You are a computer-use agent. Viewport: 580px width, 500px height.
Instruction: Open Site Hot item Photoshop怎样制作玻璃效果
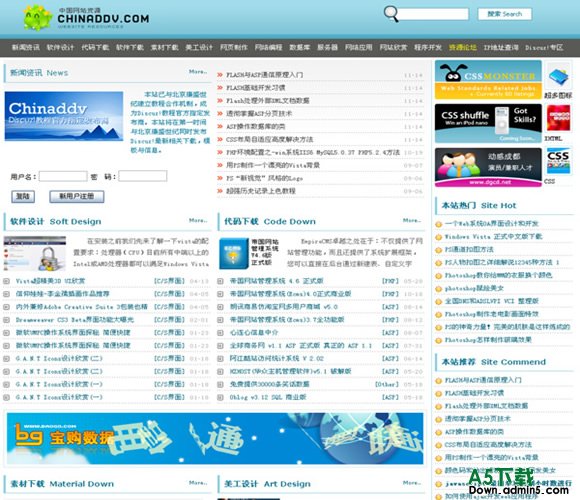[488, 340]
